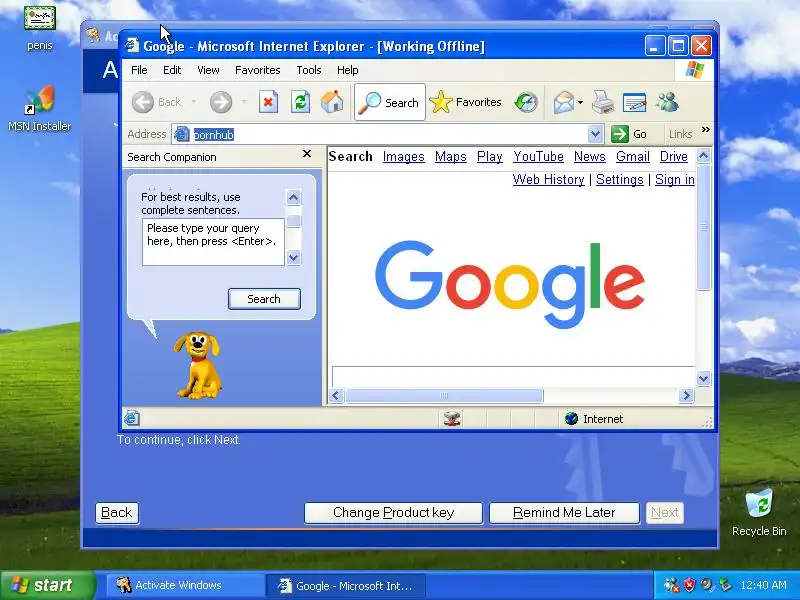Click horizontal scrollbar left arrow
This screenshot has width=800, height=600.
[336, 395]
